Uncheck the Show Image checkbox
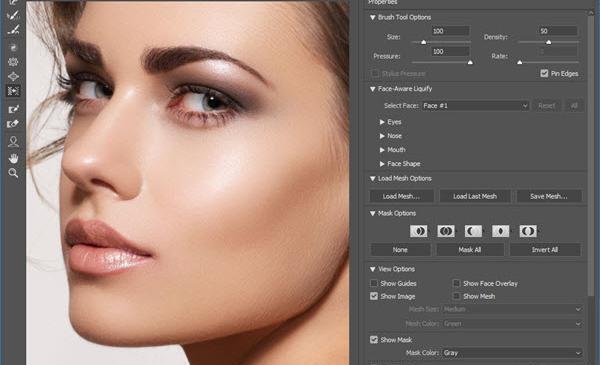600x365 pixels. [374, 296]
